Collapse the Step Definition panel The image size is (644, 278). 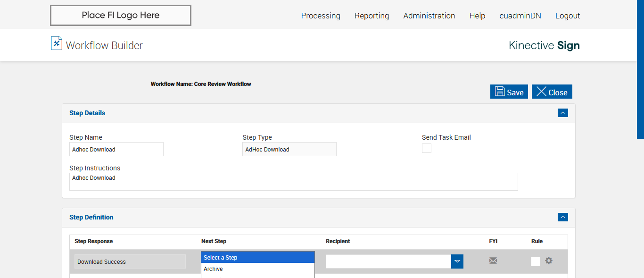(x=562, y=217)
